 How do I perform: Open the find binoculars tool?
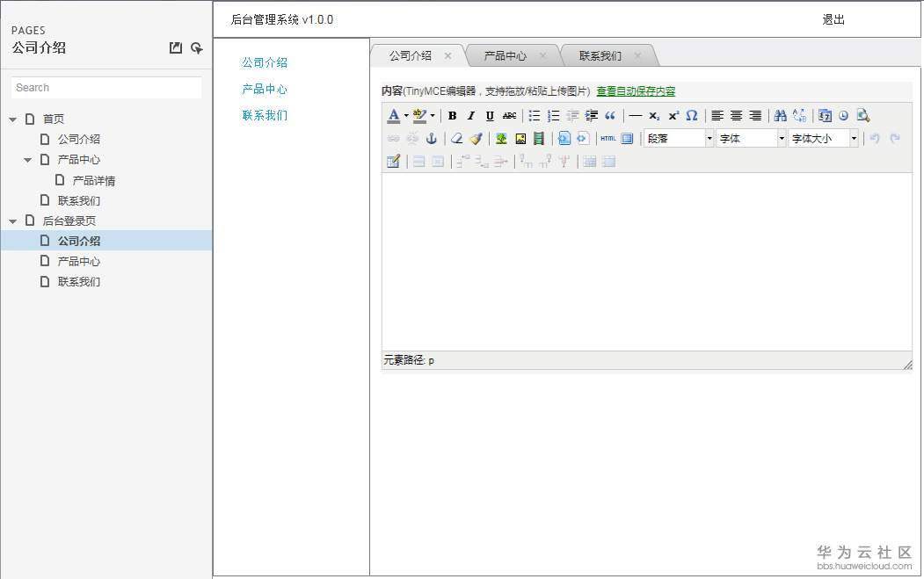tap(780, 116)
